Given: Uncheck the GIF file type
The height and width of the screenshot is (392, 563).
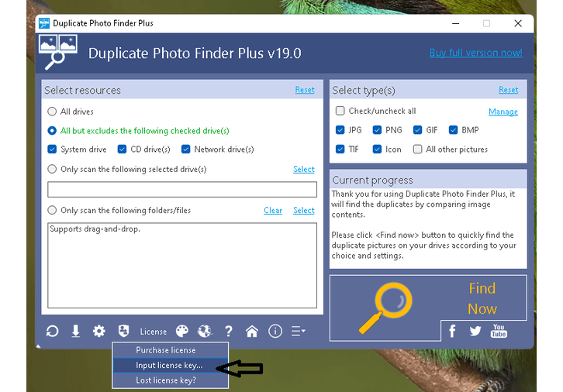Looking at the screenshot, I should coord(417,130).
